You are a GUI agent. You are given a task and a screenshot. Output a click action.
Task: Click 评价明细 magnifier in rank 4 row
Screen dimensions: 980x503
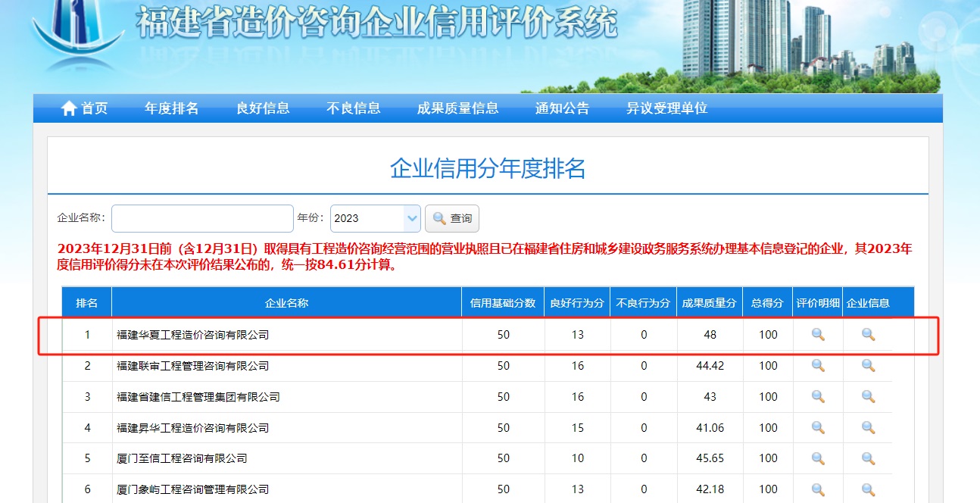tap(818, 428)
